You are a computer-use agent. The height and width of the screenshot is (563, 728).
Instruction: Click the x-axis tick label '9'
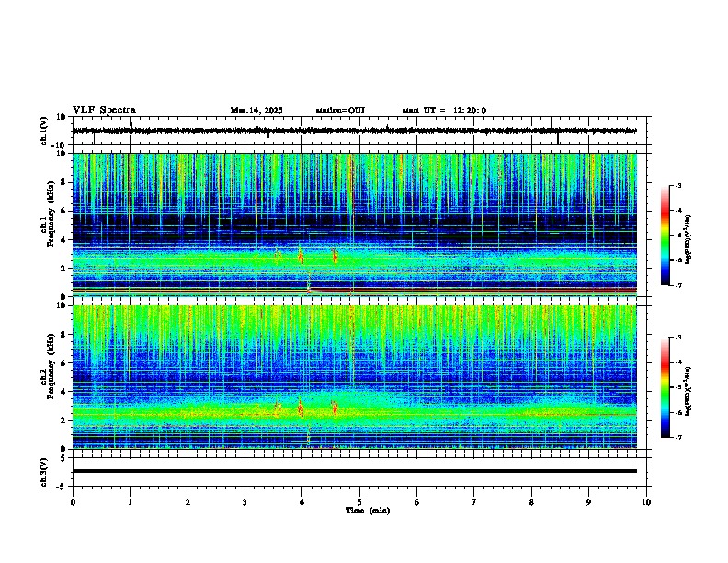coord(588,502)
